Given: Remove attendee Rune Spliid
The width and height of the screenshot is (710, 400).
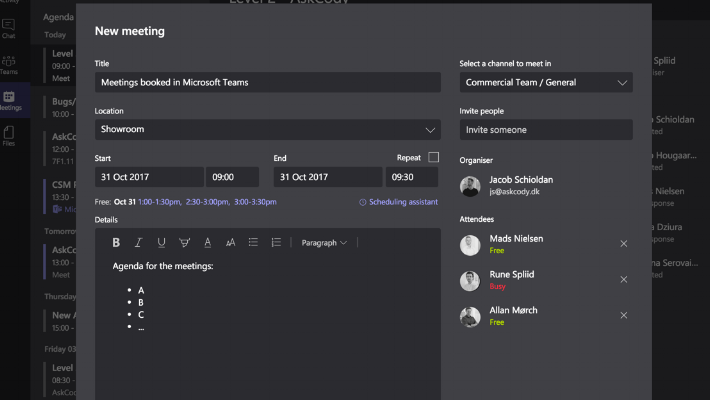Looking at the screenshot, I should click(624, 280).
